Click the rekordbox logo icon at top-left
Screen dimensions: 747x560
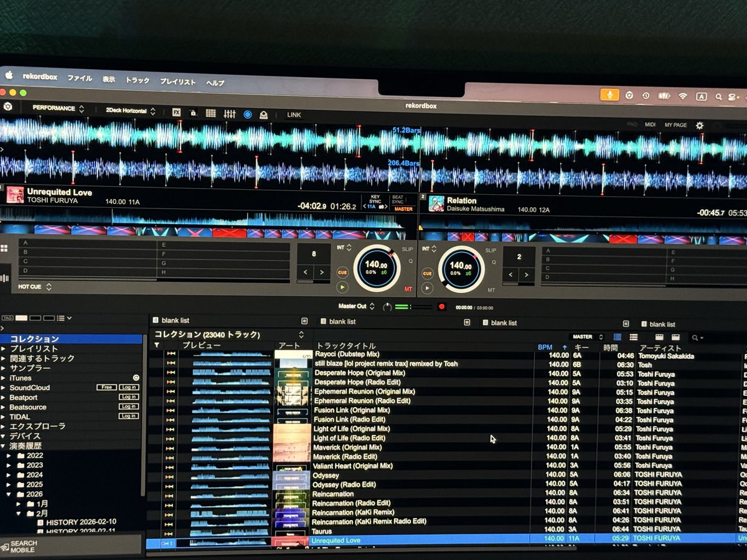7,107
